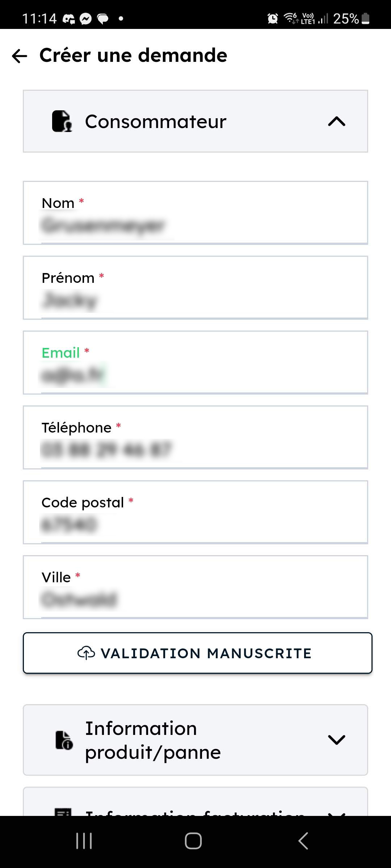
Task: Tap the Ville input field
Action: click(x=195, y=599)
